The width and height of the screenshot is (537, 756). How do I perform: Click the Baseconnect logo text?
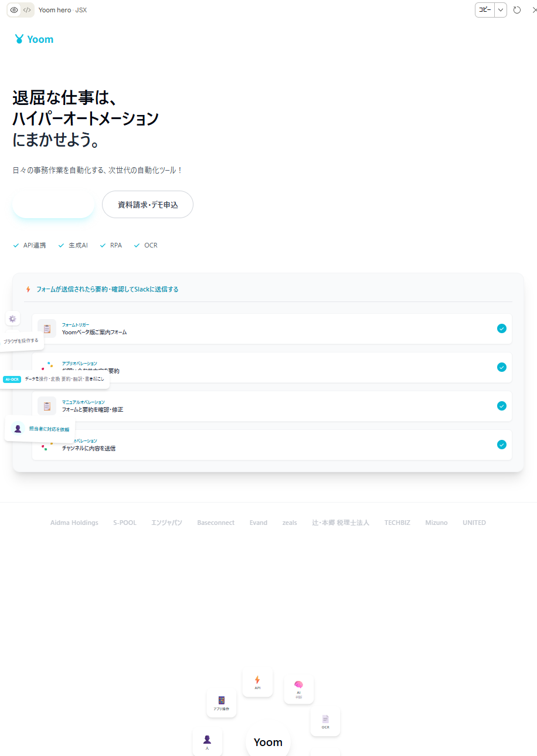tap(216, 523)
